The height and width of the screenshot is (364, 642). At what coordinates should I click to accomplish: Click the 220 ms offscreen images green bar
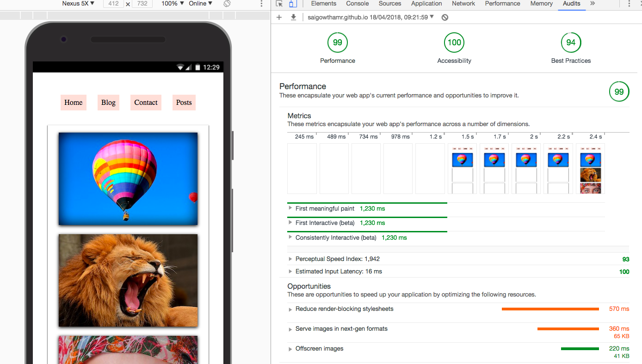580,349
